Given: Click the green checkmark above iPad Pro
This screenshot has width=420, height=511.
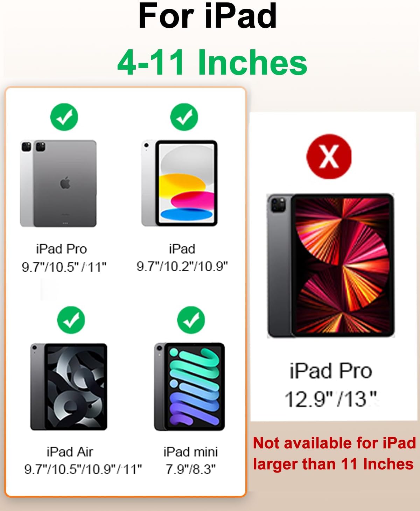Looking at the screenshot, I should [x=64, y=117].
